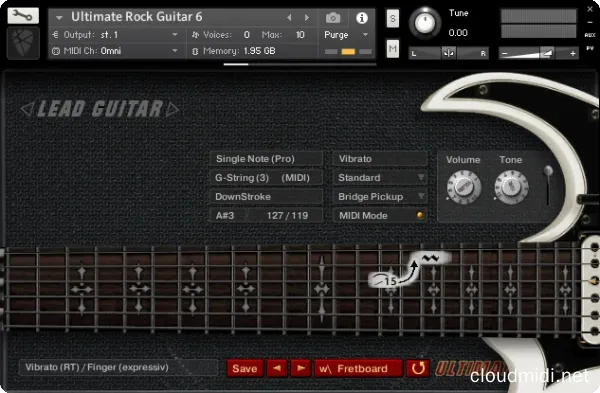Expand the instrument name dropdown arrow
Viewport: 600px width, 393px height.
pyautogui.click(x=59, y=18)
